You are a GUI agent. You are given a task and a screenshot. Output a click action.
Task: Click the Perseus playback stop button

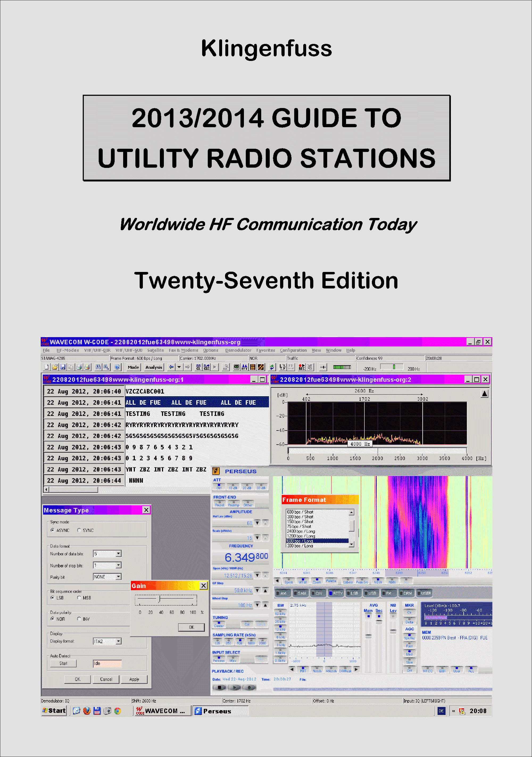click(x=219, y=687)
